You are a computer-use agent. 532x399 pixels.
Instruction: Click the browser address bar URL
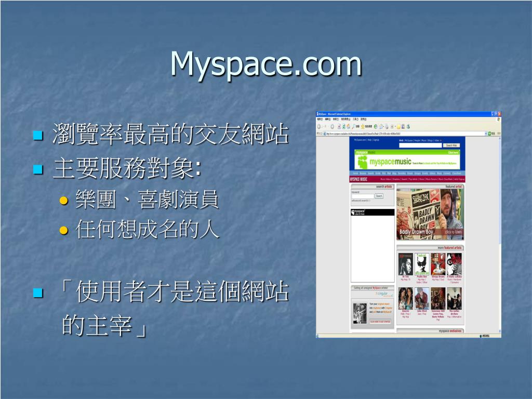point(405,134)
